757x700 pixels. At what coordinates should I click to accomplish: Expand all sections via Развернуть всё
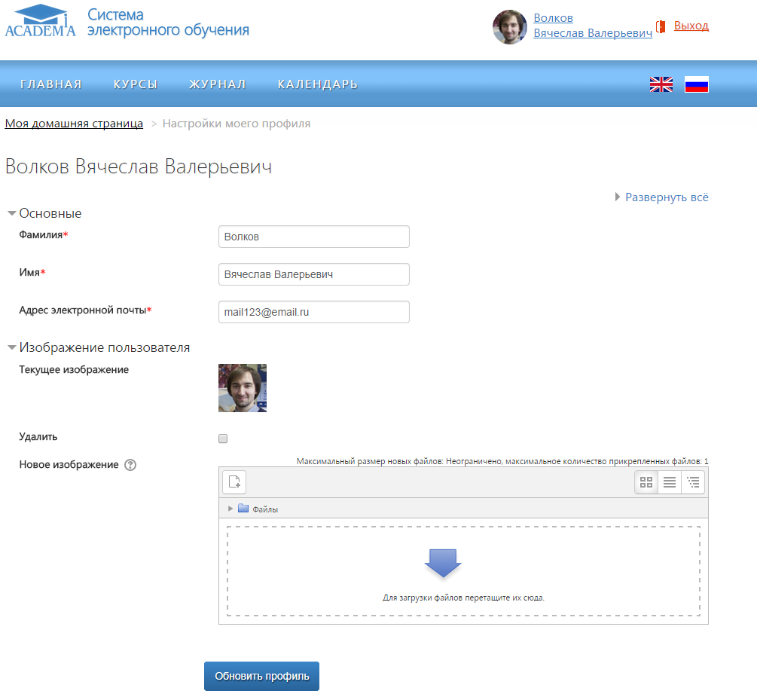click(667, 197)
